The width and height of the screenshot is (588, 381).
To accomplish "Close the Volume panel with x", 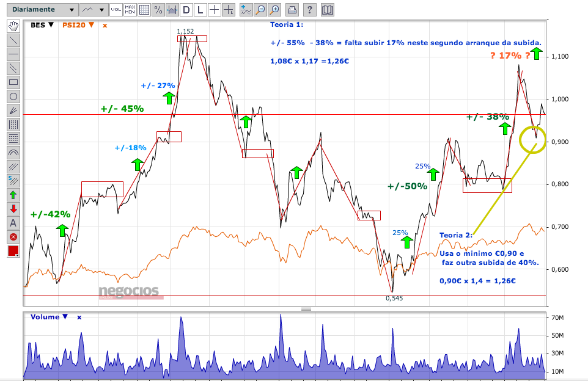I will click(x=79, y=317).
